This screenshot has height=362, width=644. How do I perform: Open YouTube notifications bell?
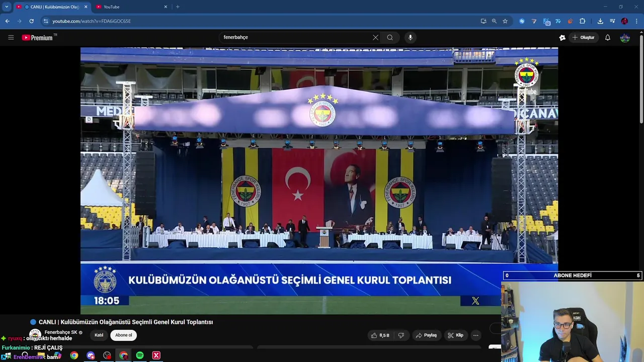click(607, 37)
